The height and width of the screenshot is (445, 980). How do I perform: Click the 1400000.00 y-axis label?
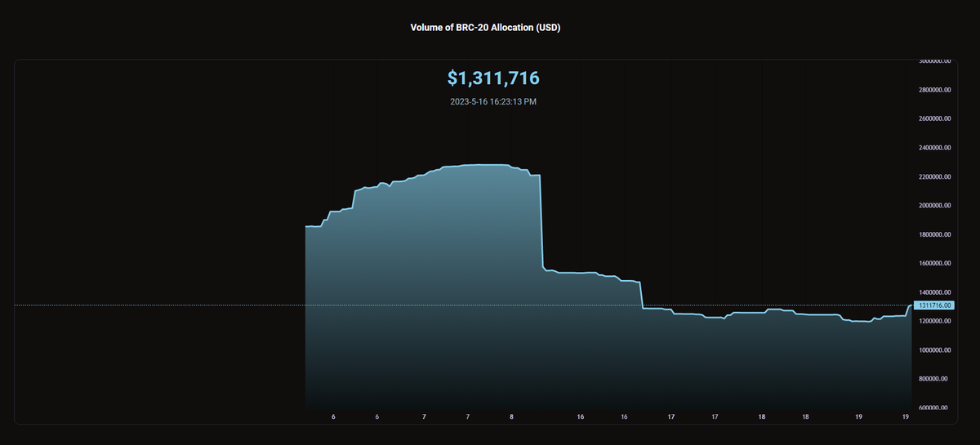pos(934,292)
